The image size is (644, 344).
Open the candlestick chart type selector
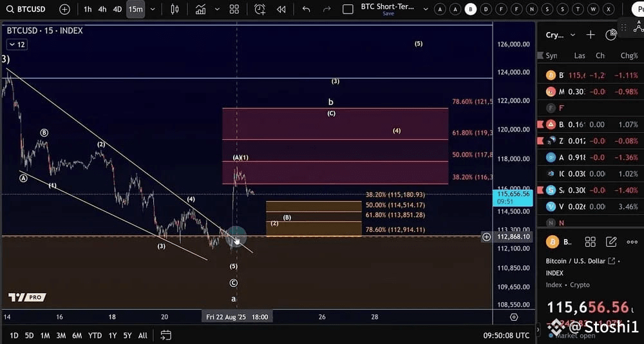(175, 9)
